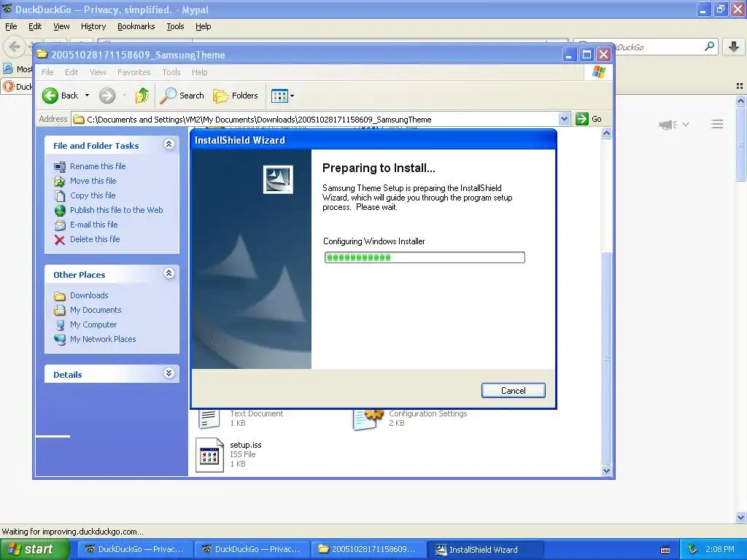
Task: Switch to second DuckDuckGo taskbar button
Action: pyautogui.click(x=251, y=550)
